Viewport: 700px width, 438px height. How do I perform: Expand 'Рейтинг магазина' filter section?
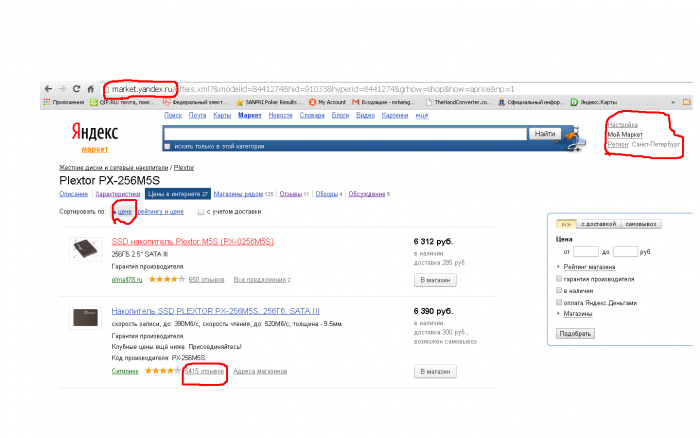click(589, 267)
